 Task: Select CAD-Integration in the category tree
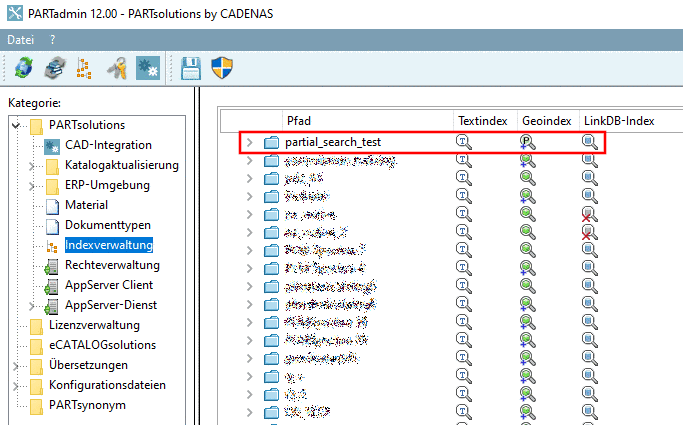(x=108, y=145)
